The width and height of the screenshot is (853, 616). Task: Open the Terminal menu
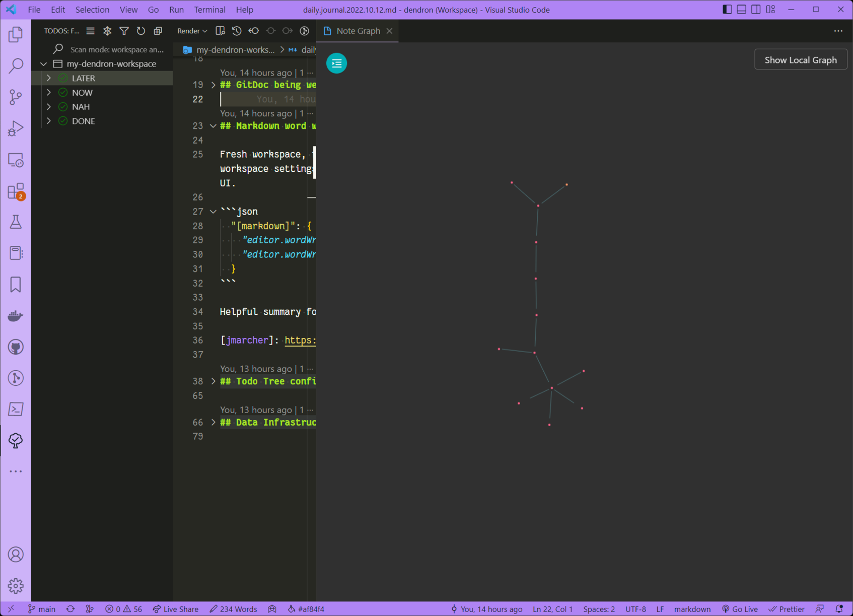pos(210,10)
